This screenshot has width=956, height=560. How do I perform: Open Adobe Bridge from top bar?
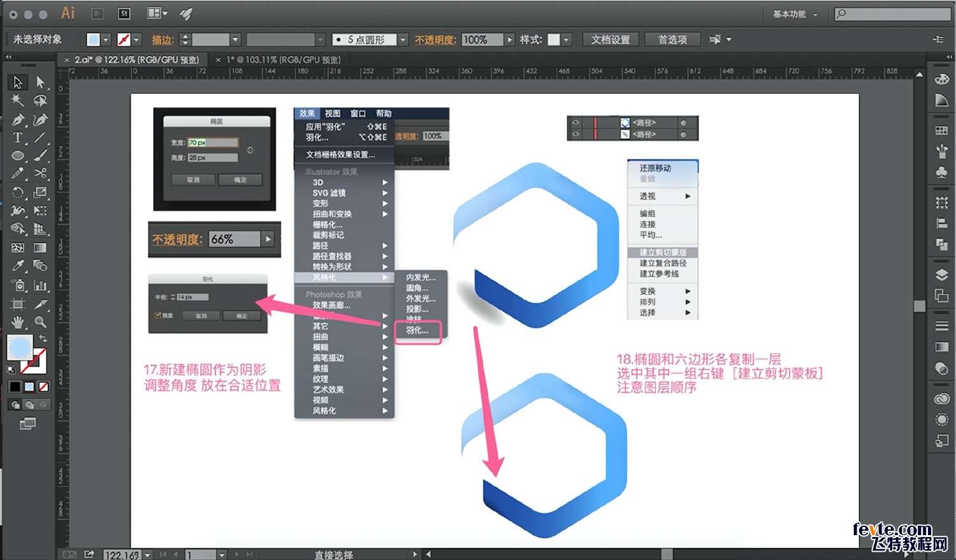tap(98, 13)
